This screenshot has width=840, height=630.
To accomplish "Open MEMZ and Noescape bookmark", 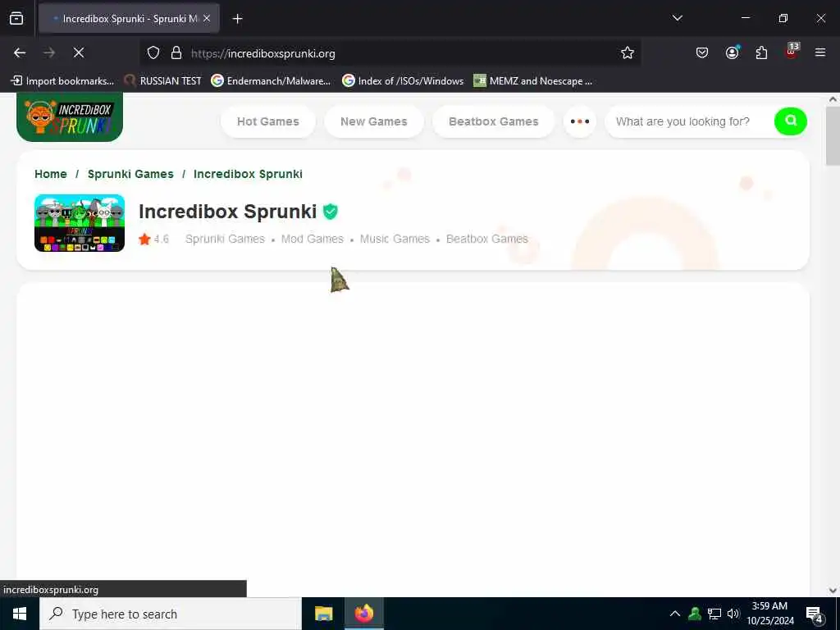I will click(x=533, y=81).
